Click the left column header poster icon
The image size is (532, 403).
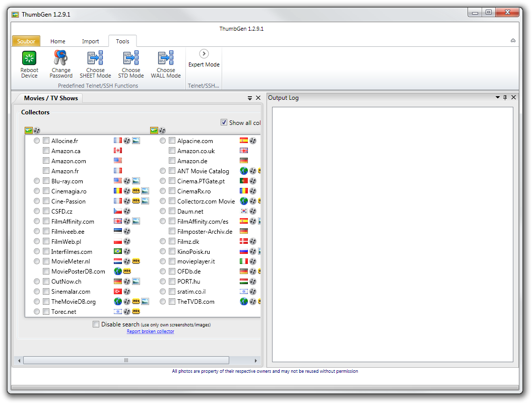(x=29, y=130)
